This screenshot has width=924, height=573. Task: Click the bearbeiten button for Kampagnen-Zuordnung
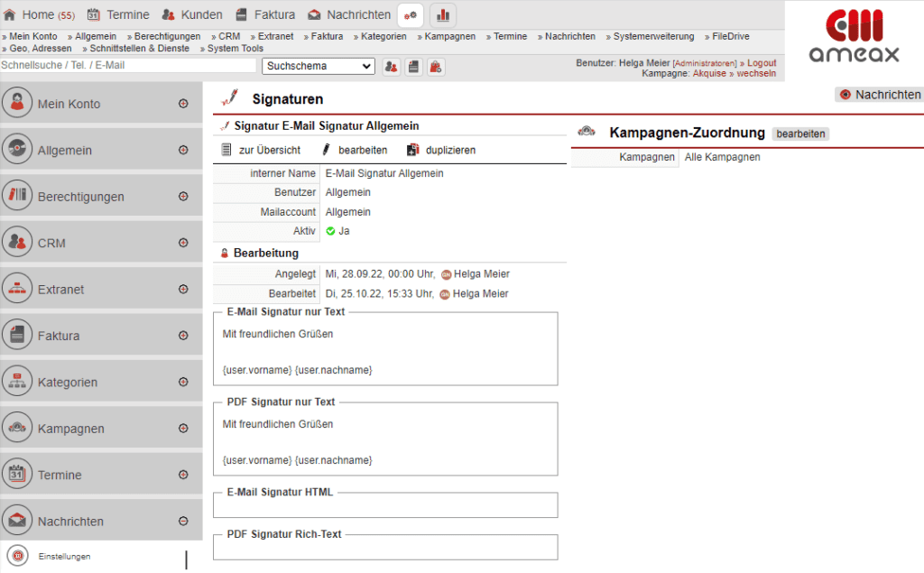(800, 133)
